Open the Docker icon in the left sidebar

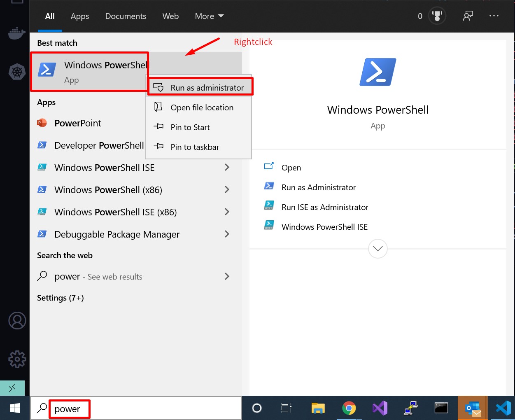17,33
